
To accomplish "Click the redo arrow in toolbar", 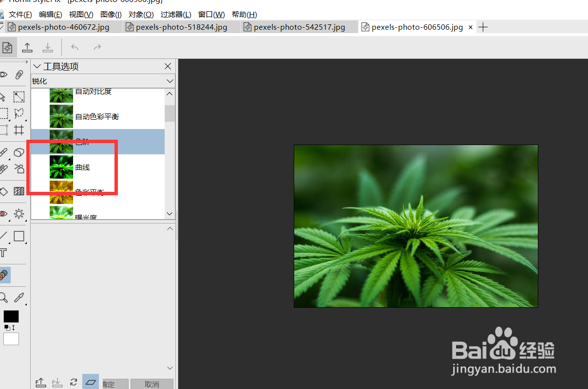I will coord(97,47).
